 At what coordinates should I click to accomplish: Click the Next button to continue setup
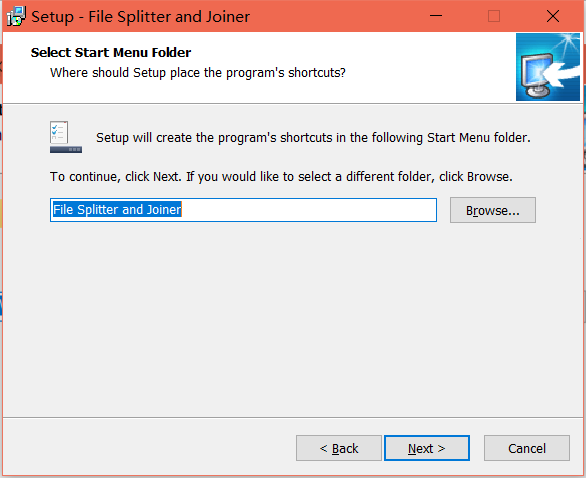point(427,448)
